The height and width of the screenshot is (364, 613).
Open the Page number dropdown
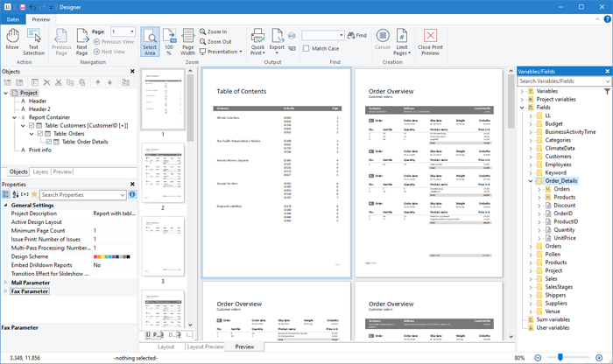132,31
